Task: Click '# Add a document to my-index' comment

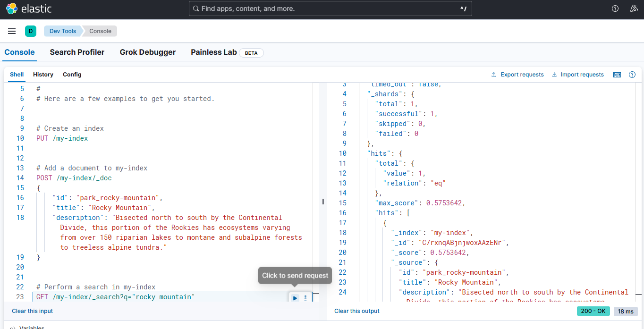Action: click(x=92, y=168)
